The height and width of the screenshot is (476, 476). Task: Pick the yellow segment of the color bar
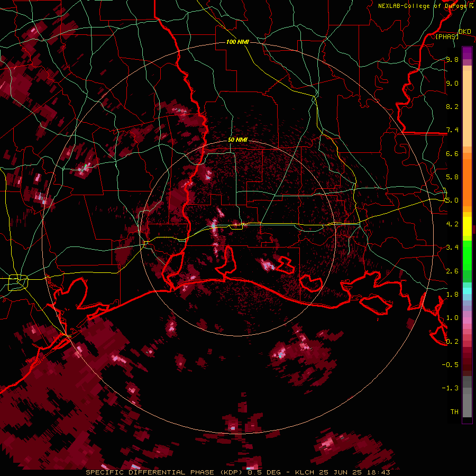[x=467, y=226]
